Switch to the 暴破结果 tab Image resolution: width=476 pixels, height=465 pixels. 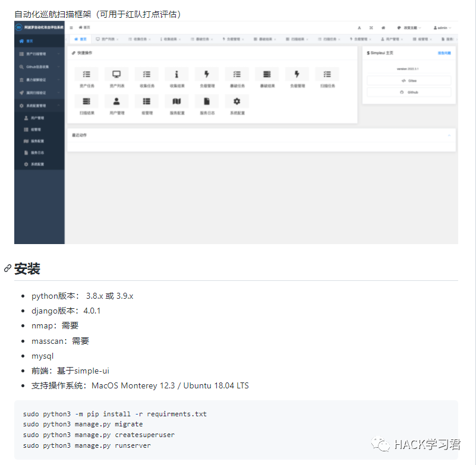(265, 39)
